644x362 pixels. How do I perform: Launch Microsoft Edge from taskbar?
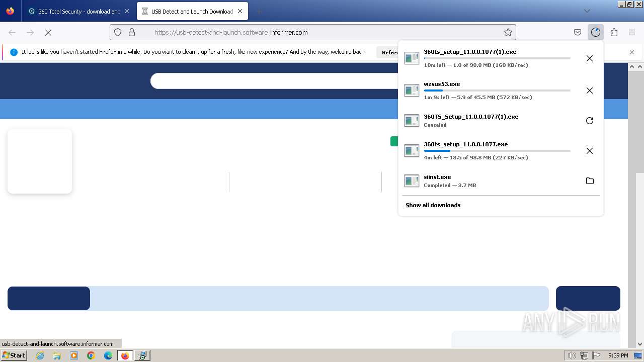pos(108,355)
